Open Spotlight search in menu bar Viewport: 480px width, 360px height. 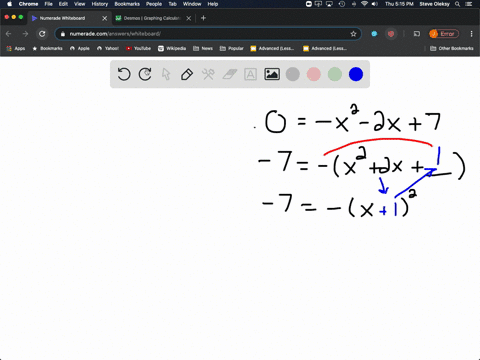coord(458,4)
